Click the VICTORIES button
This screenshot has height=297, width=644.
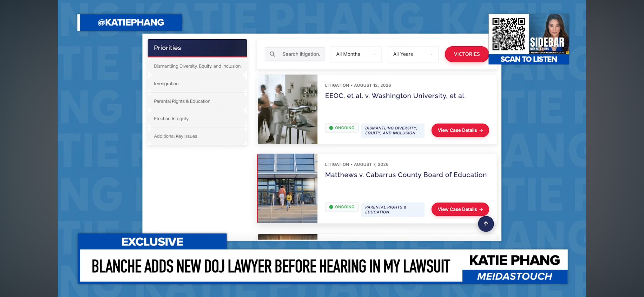pyautogui.click(x=467, y=54)
